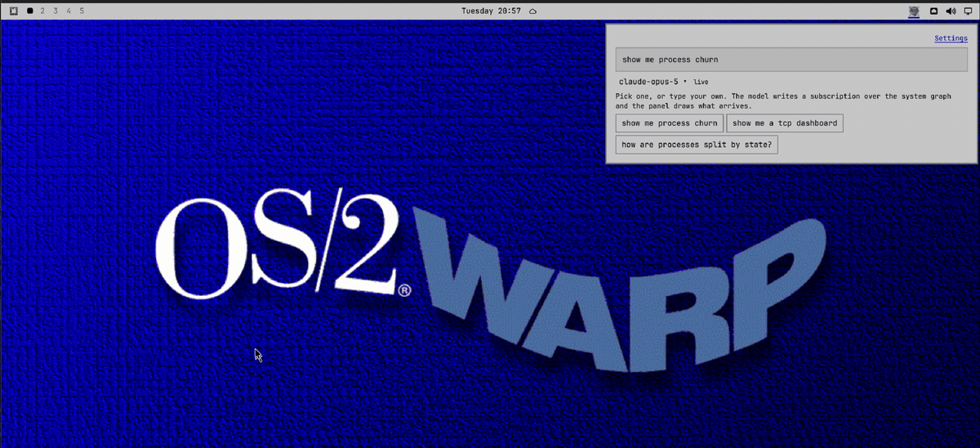Click the weather cloud icon beside the clock
The width and height of the screenshot is (980, 448).
click(x=532, y=11)
